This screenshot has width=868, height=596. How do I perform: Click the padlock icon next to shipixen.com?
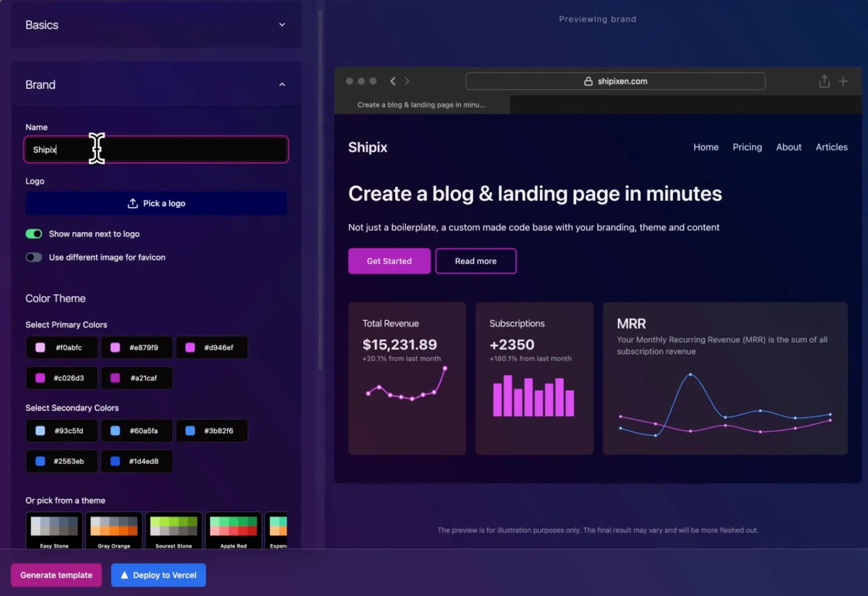[588, 81]
